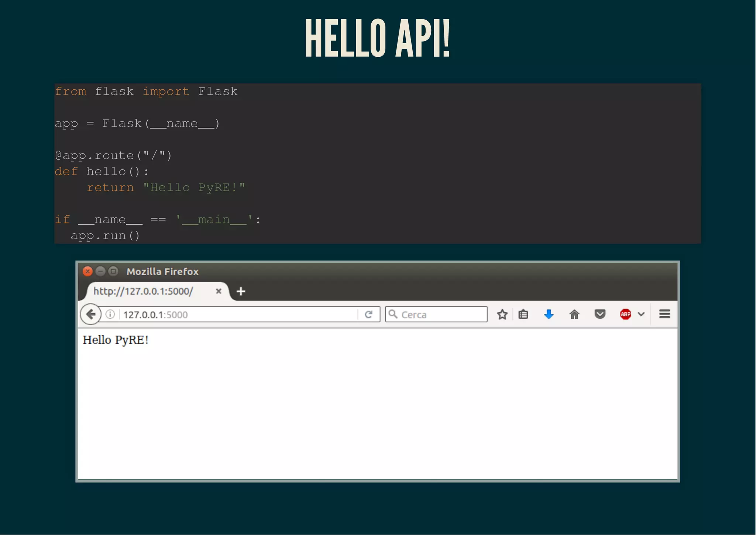Image resolution: width=756 pixels, height=535 pixels.
Task: Click the address bar showing 127.0.0.1:5000
Action: (x=236, y=314)
